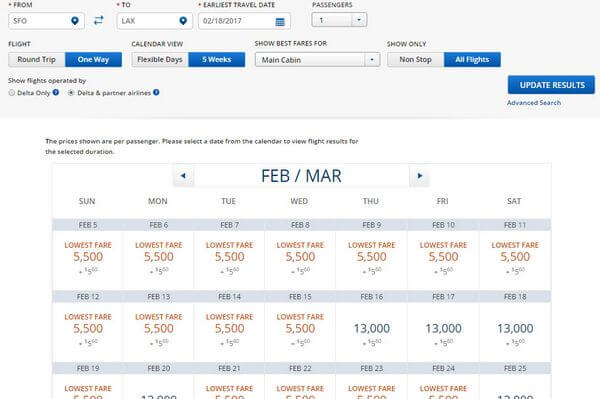Screen dimensions: 600x399
Task: Click the TO airport field with LAX
Action: tap(155, 21)
